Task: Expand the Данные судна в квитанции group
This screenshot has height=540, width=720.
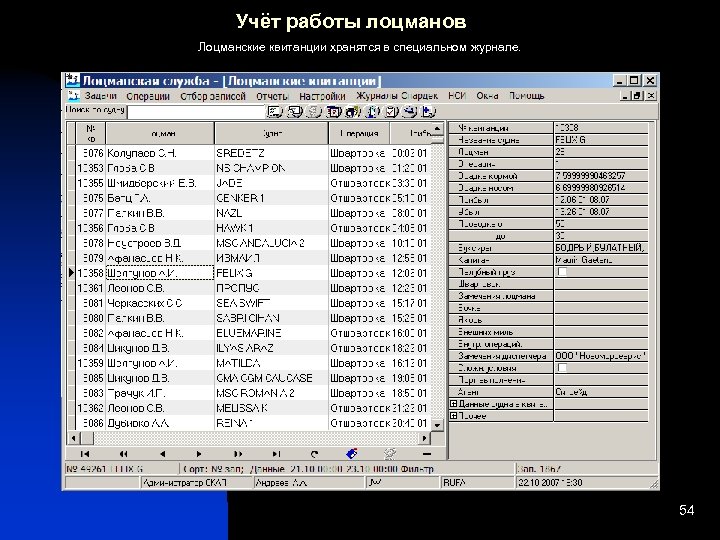Action: [454, 404]
